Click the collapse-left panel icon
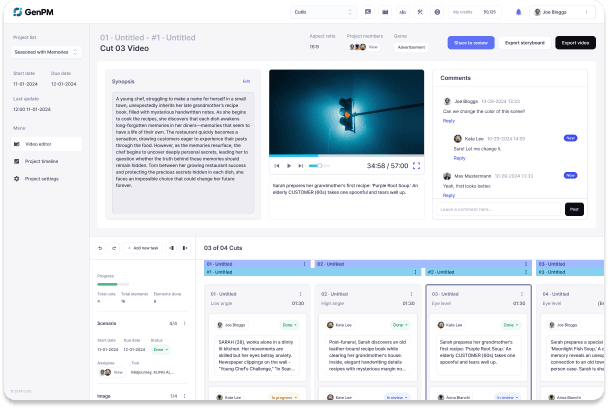 click(x=171, y=248)
